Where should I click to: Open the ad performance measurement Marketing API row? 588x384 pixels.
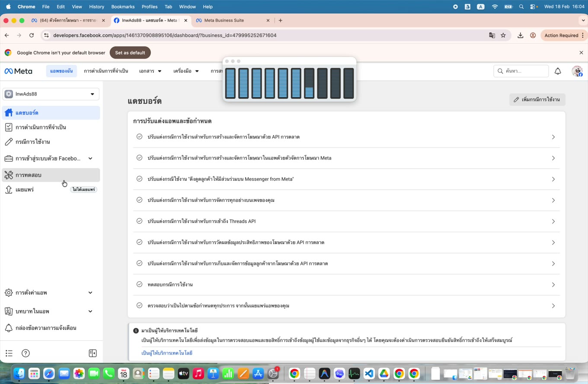[x=346, y=243]
